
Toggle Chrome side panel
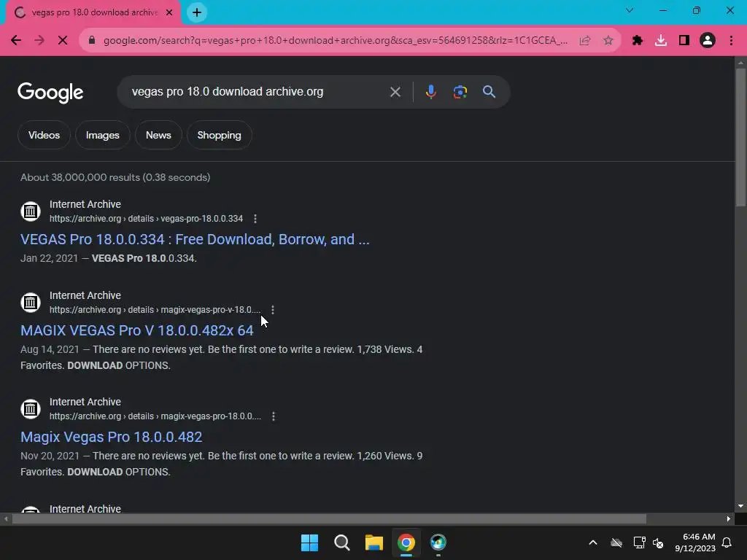tap(684, 41)
